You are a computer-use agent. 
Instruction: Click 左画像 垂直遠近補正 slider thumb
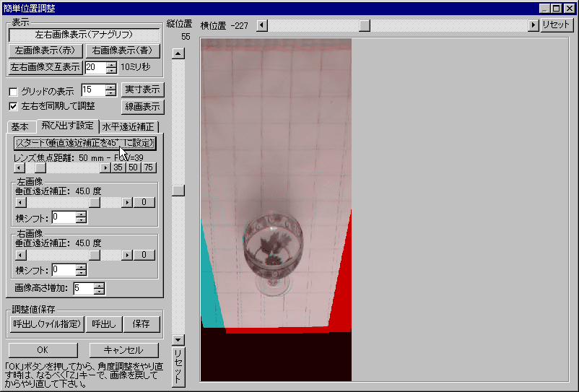[95, 202]
